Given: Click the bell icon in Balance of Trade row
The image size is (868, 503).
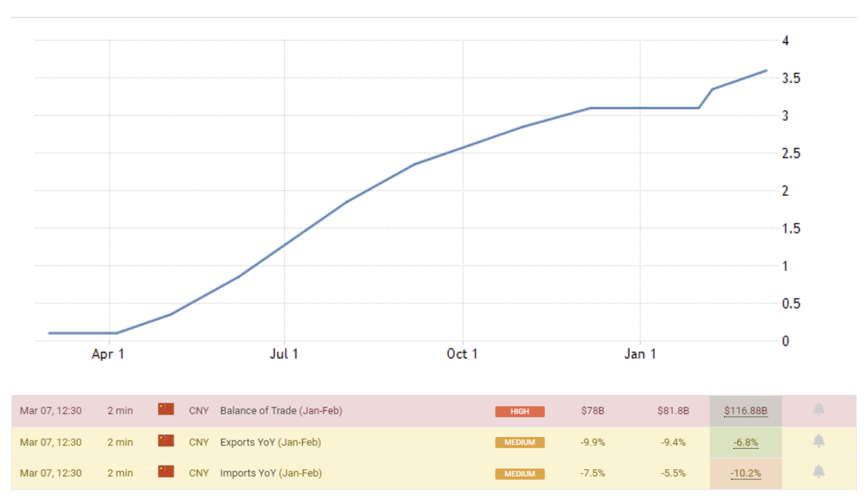Looking at the screenshot, I should point(818,410).
